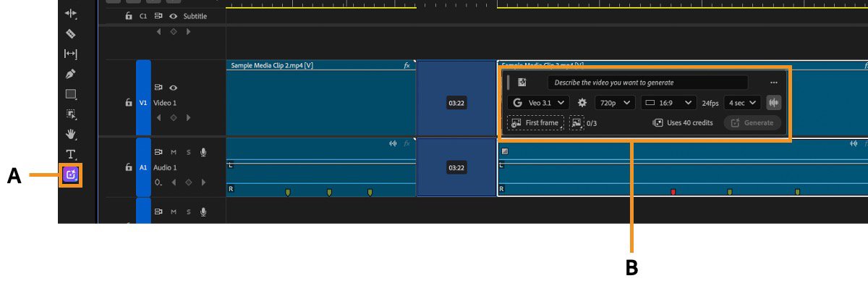868x281 pixels.
Task: Select the Ripple Edit tool
Action: coord(71,13)
